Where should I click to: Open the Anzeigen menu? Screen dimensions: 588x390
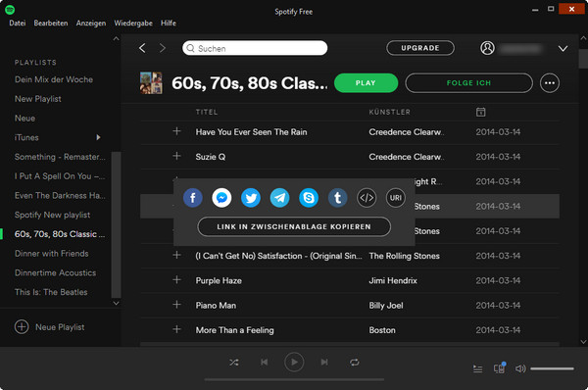click(91, 23)
